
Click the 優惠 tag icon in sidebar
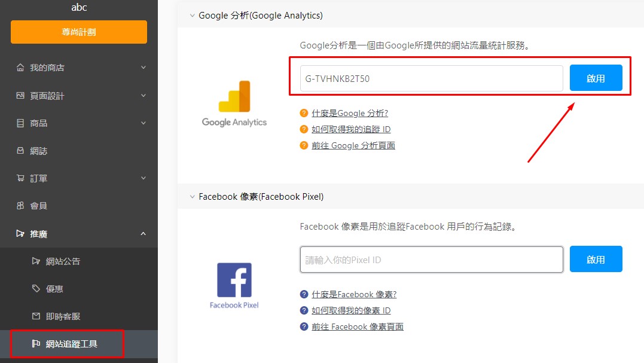pos(36,289)
